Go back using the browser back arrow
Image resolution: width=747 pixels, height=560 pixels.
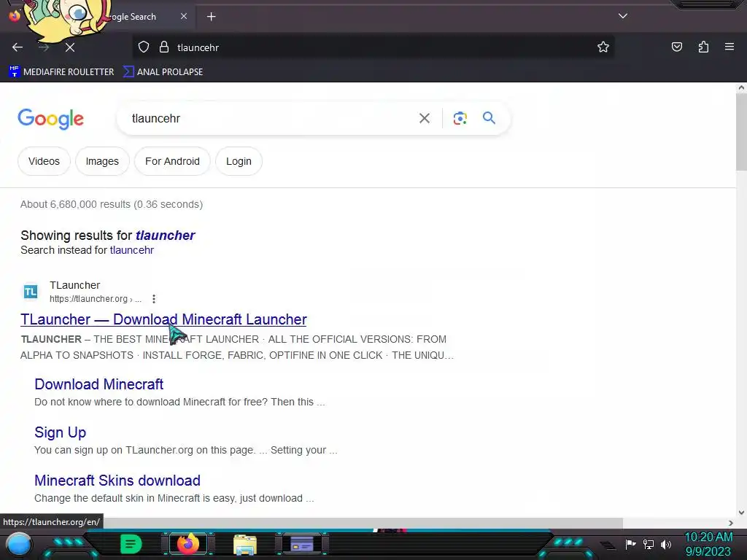pos(18,47)
